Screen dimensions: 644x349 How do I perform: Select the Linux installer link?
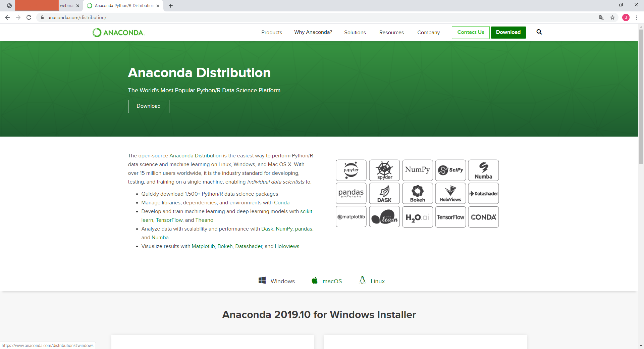(x=377, y=281)
